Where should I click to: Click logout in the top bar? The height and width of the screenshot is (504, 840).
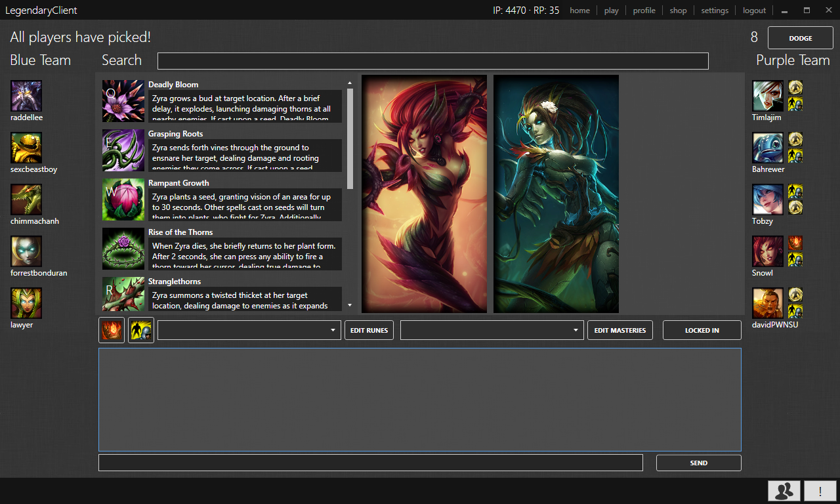[x=754, y=10]
